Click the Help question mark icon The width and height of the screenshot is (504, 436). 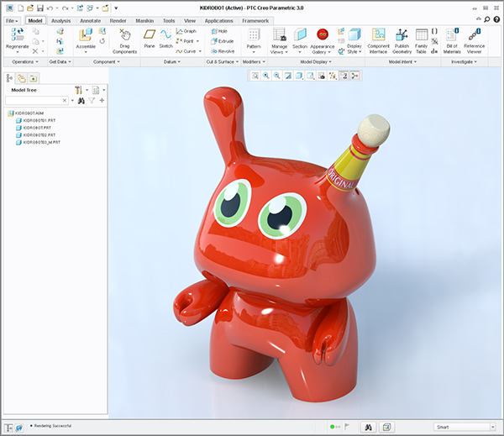496,19
